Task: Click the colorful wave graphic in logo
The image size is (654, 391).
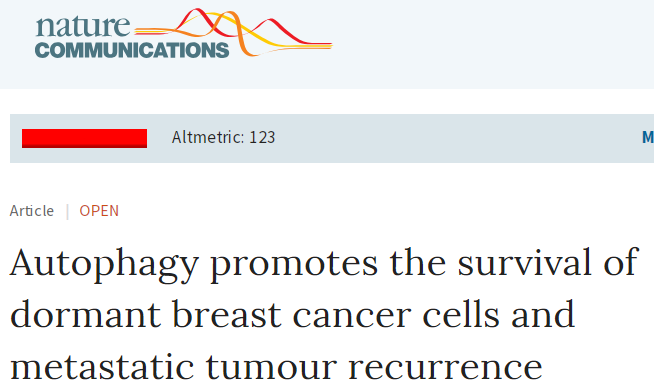Action: (x=234, y=32)
